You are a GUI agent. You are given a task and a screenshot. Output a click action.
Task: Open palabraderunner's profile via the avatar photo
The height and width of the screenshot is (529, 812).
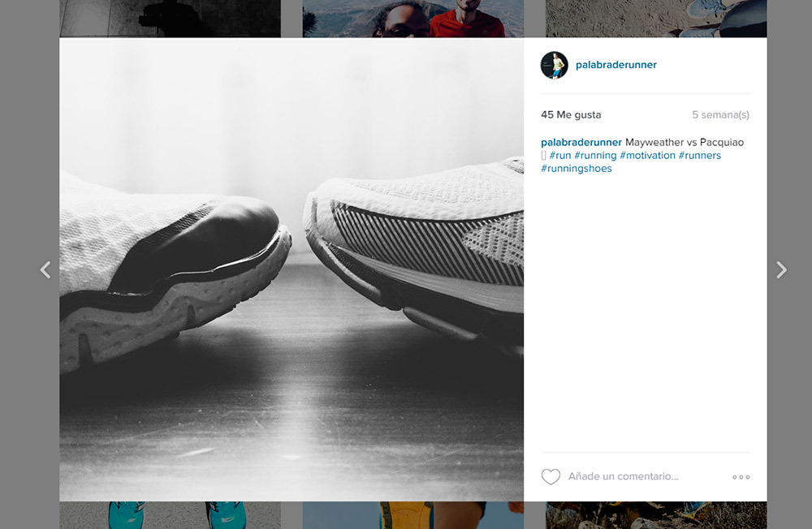[555, 64]
